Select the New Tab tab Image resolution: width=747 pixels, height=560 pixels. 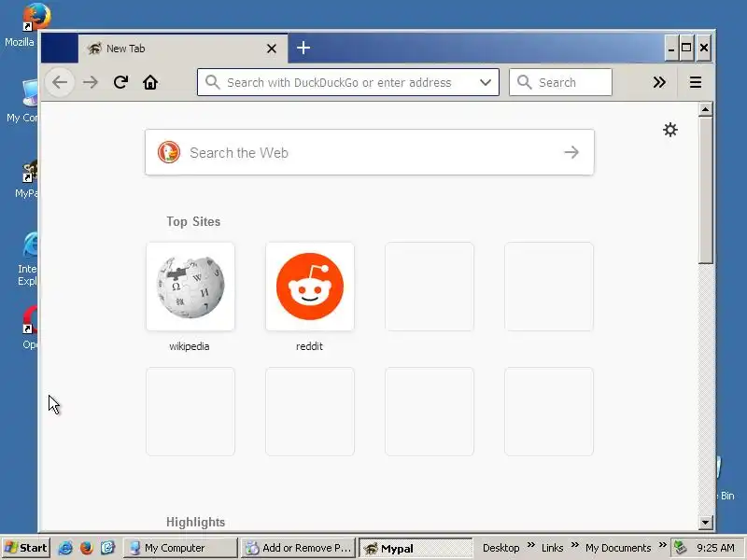tap(183, 49)
